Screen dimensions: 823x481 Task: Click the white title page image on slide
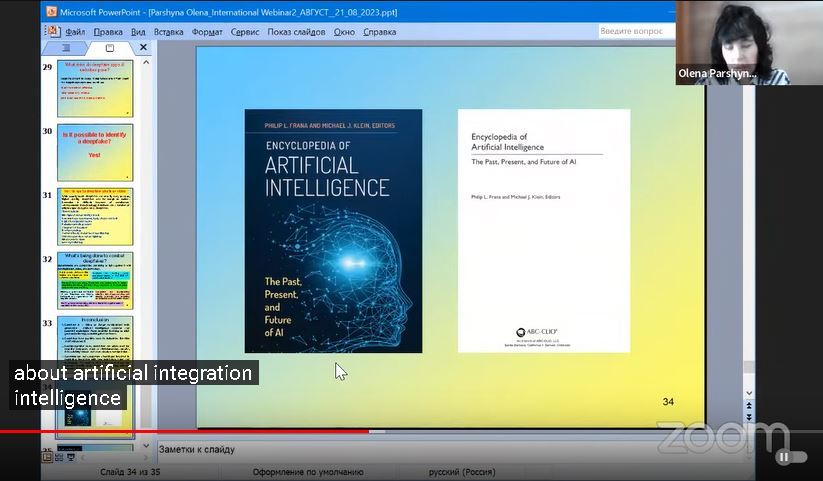[x=544, y=231]
